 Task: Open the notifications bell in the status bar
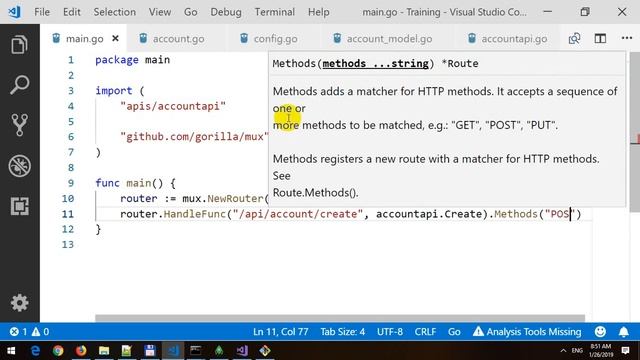624,331
